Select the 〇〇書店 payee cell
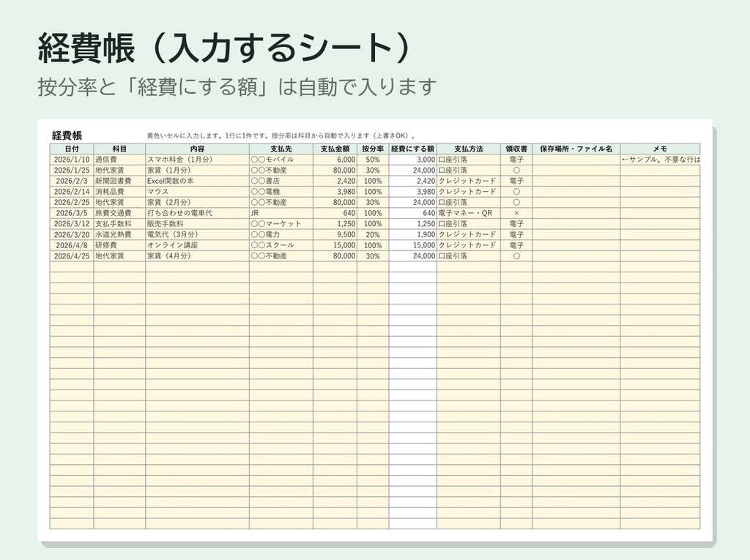750x560 pixels. pos(281,181)
